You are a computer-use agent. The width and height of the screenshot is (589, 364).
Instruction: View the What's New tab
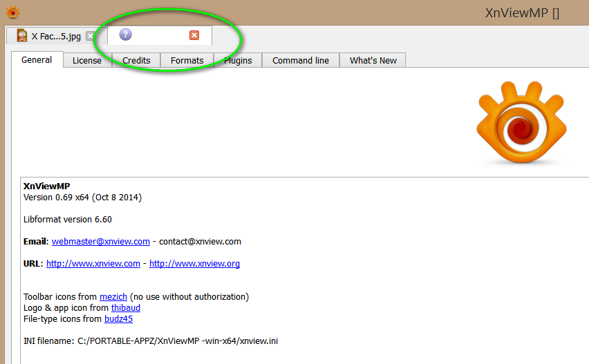coord(373,60)
